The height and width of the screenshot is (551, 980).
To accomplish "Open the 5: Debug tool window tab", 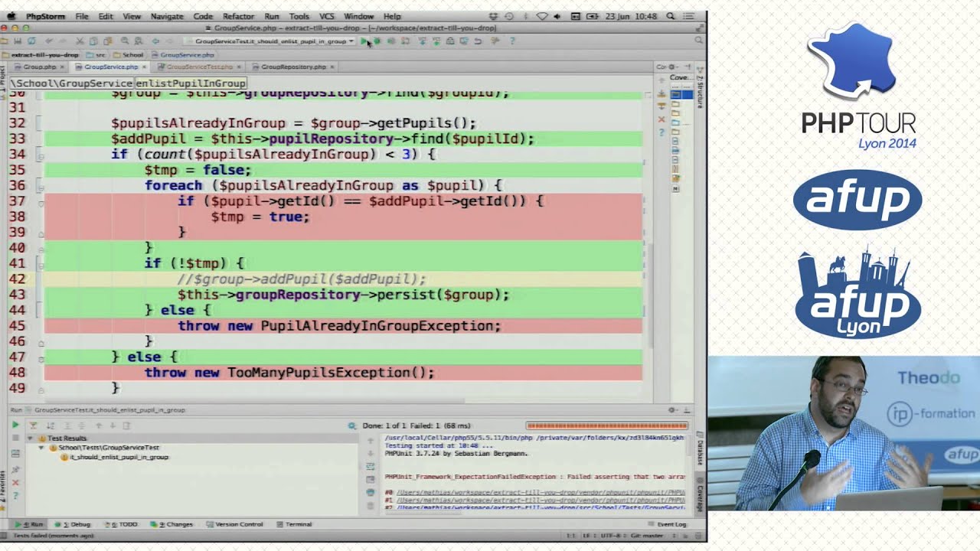I will click(73, 524).
